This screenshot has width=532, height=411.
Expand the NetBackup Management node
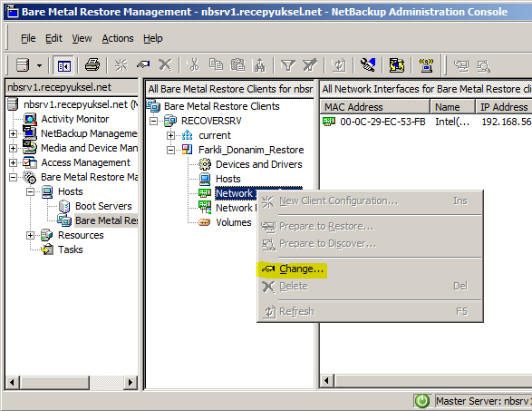point(13,133)
